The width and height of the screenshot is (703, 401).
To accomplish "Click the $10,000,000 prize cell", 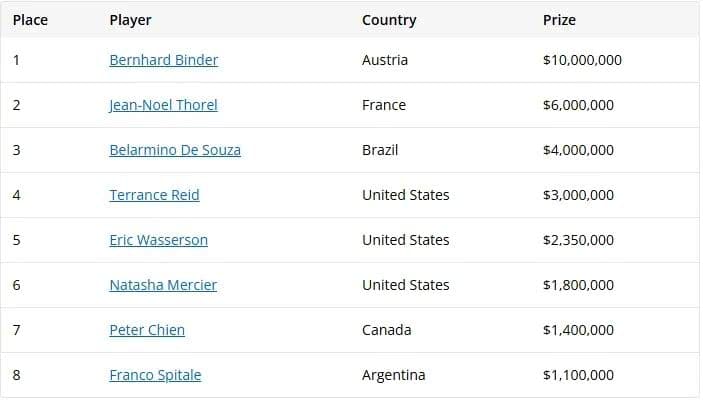I will tap(582, 60).
